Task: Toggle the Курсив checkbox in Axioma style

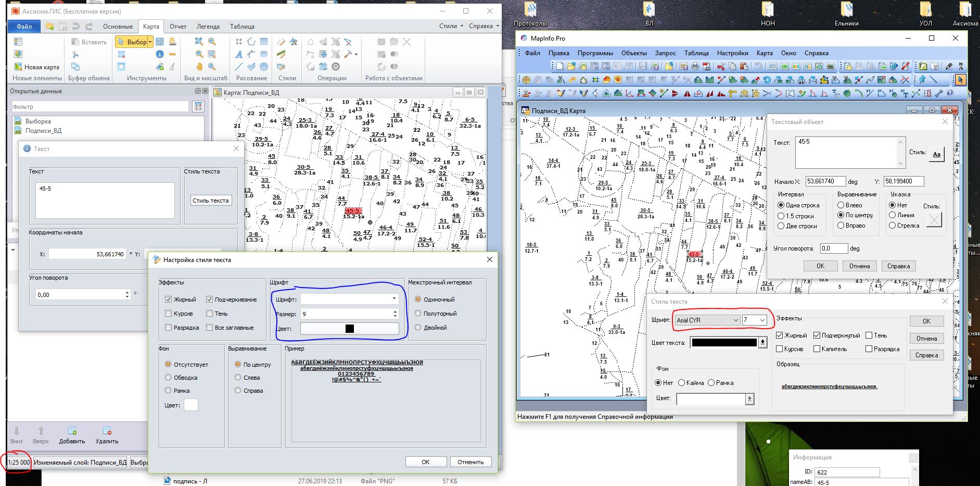Action: [168, 314]
